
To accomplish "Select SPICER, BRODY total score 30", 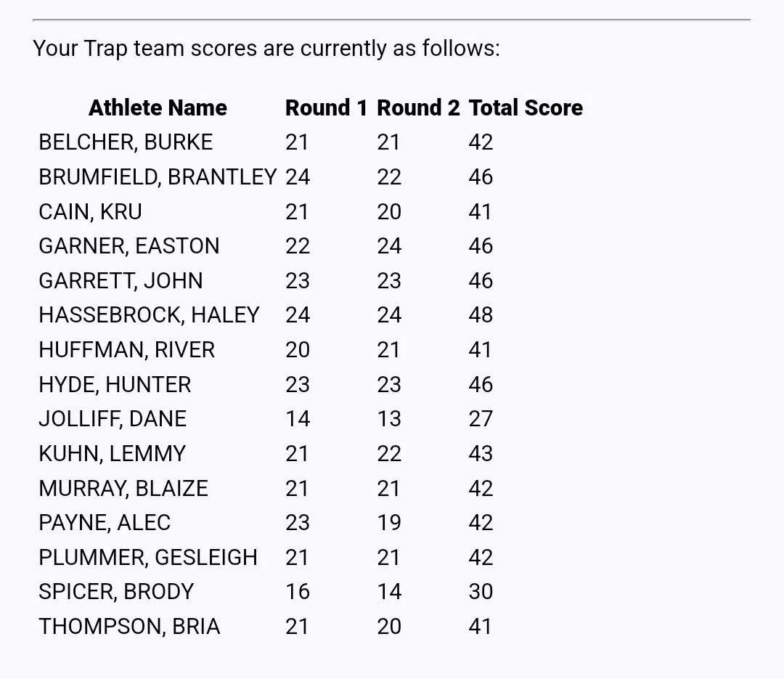I will coord(481,591).
